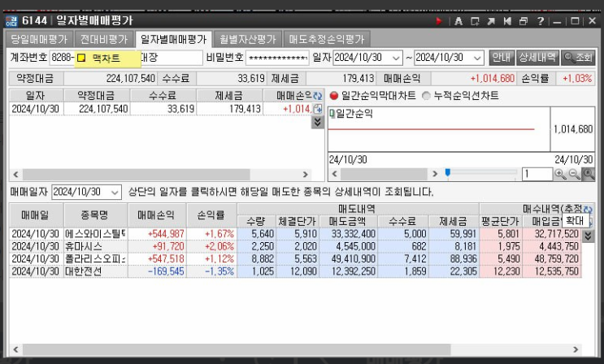The width and height of the screenshot is (604, 364).
Task: Click the 안내 button
Action: tap(502, 58)
